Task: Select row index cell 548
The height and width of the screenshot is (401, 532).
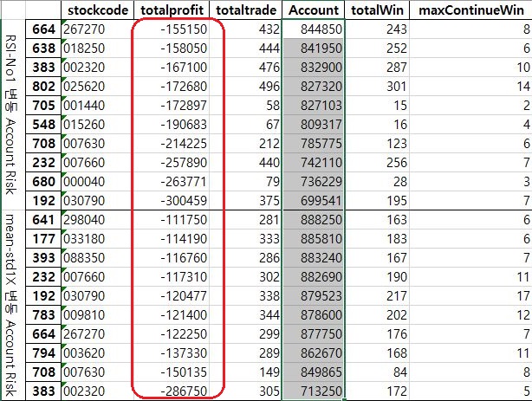Action: (x=43, y=124)
